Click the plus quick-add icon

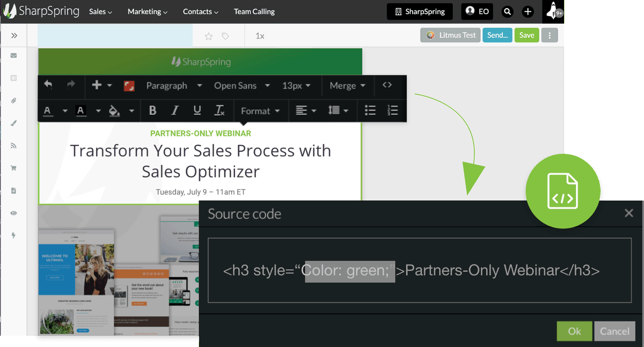coord(528,11)
